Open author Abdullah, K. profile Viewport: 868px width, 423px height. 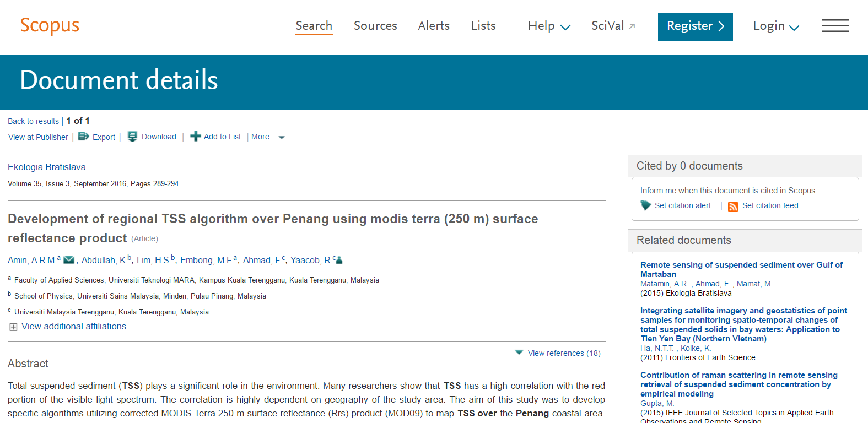pos(104,260)
